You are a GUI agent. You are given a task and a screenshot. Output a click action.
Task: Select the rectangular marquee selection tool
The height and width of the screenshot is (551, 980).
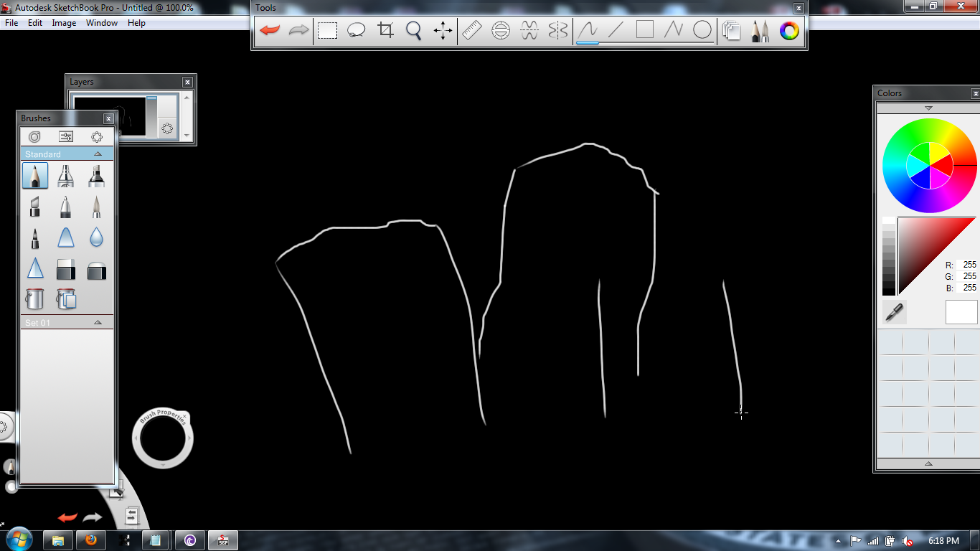(x=328, y=31)
